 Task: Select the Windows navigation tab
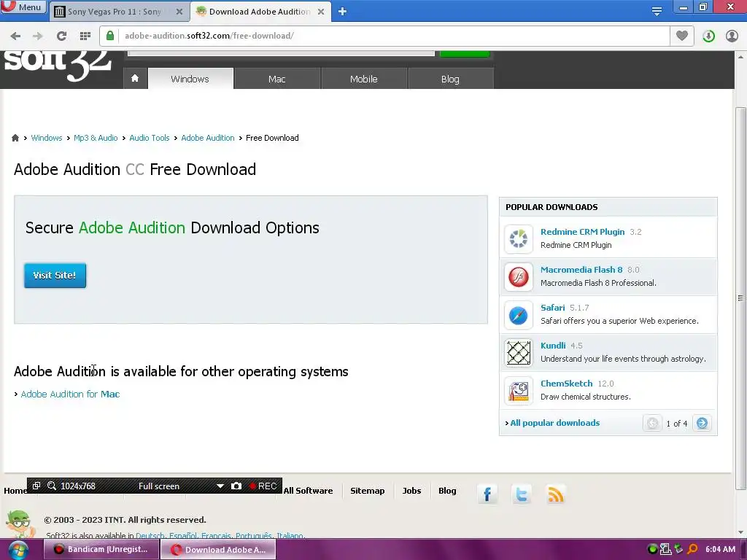(190, 79)
